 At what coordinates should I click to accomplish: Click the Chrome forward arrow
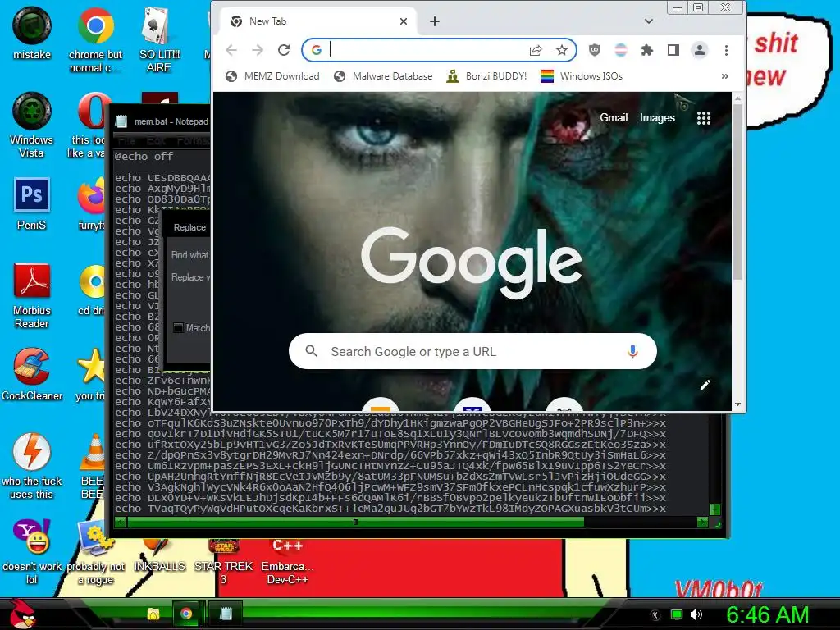coord(258,50)
